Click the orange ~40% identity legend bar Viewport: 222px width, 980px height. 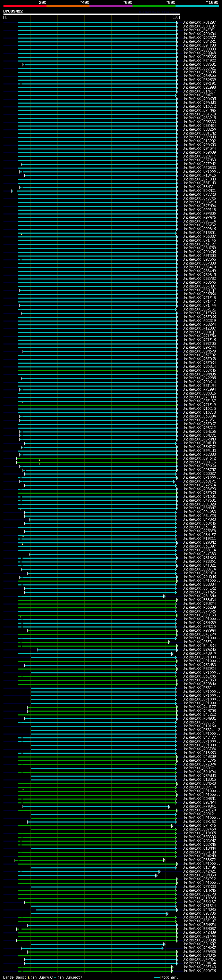68,6
